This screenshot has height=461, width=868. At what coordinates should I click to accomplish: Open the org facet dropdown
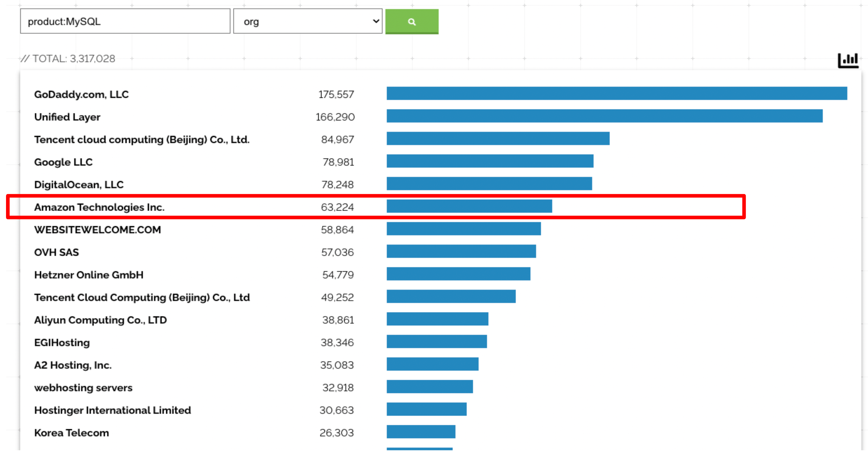(x=307, y=21)
